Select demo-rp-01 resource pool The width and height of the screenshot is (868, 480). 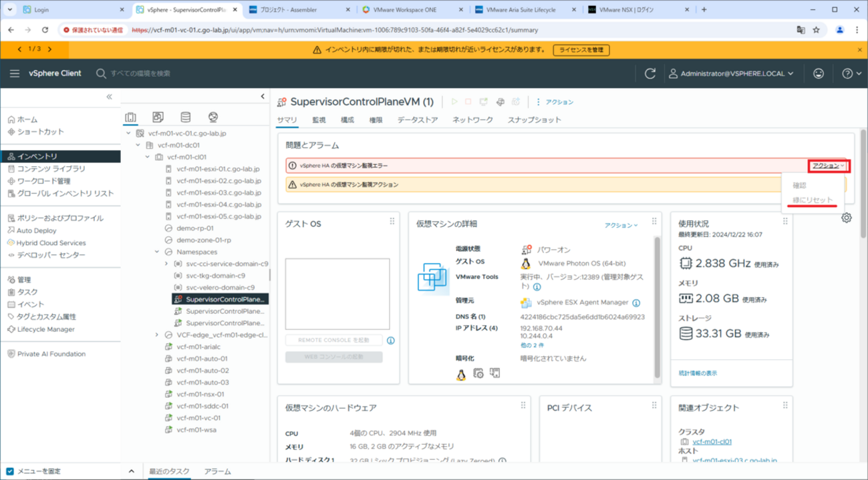(195, 228)
